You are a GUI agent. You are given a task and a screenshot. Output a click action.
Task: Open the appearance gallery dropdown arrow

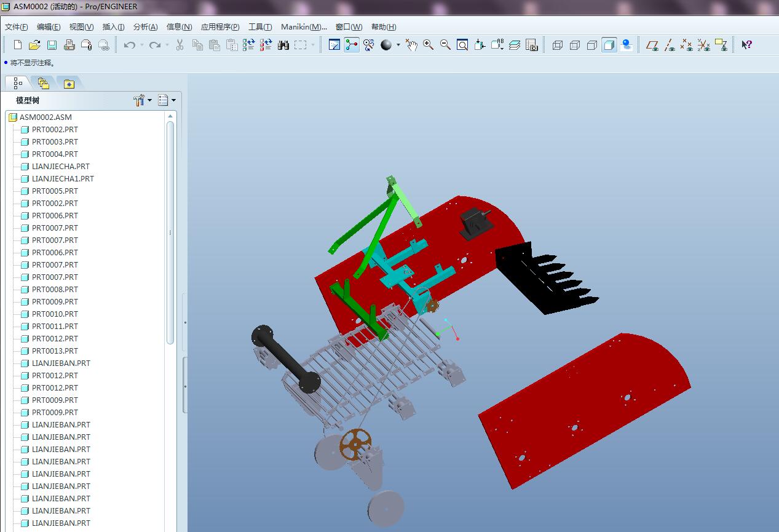point(398,45)
